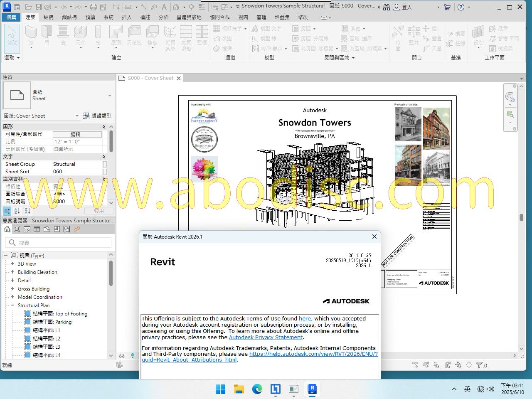Open the Autodesk Privacy Statement link
This screenshot has height=399, width=532.
point(266,337)
